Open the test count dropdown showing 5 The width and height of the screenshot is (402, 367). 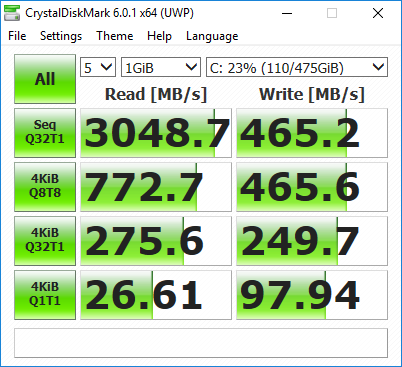pos(98,67)
